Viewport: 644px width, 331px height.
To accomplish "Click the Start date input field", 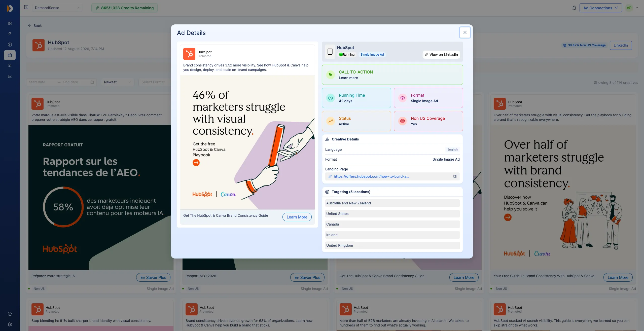I will coord(42,82).
